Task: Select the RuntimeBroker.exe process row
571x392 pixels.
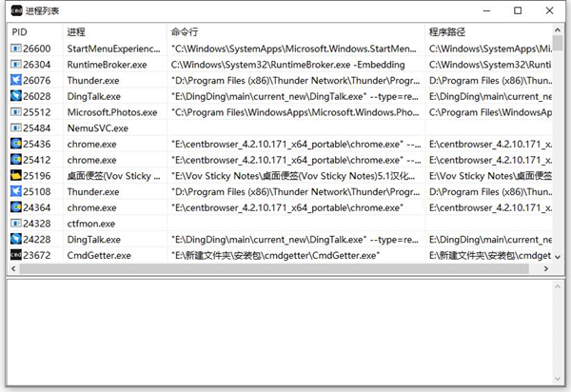Action: pyautogui.click(x=107, y=65)
